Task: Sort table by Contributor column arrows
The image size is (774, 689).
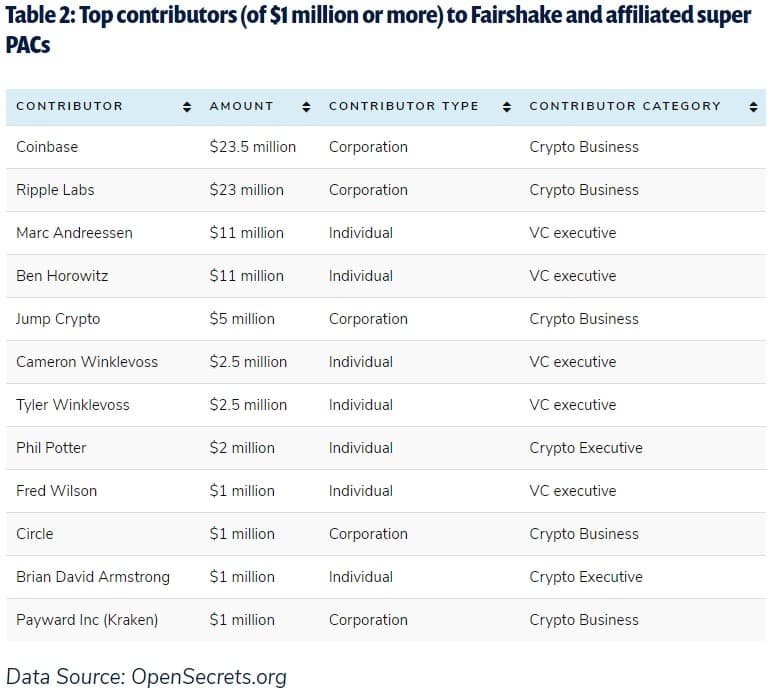Action: point(187,107)
